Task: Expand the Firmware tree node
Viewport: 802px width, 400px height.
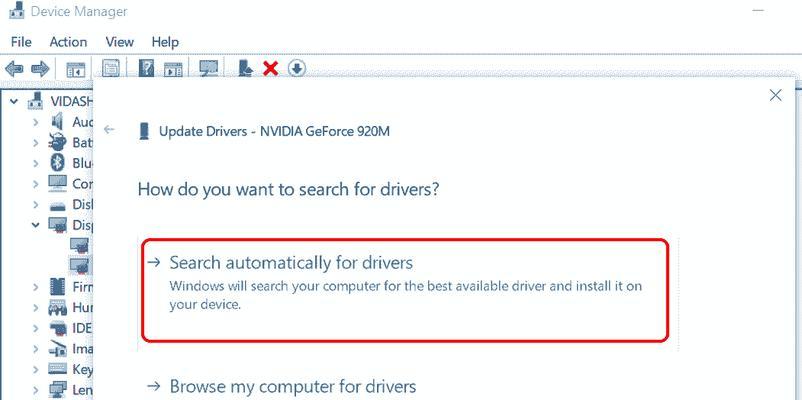Action: point(35,286)
